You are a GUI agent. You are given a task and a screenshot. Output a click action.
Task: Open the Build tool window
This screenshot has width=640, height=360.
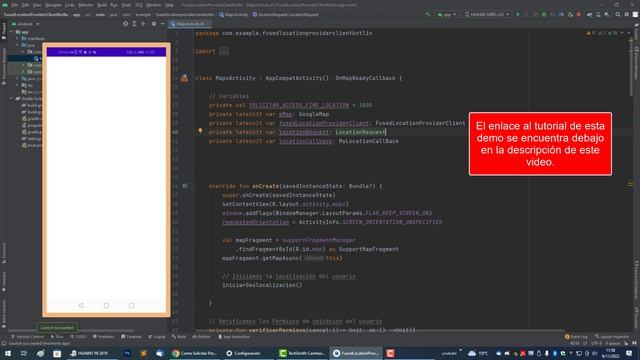click(x=179, y=337)
